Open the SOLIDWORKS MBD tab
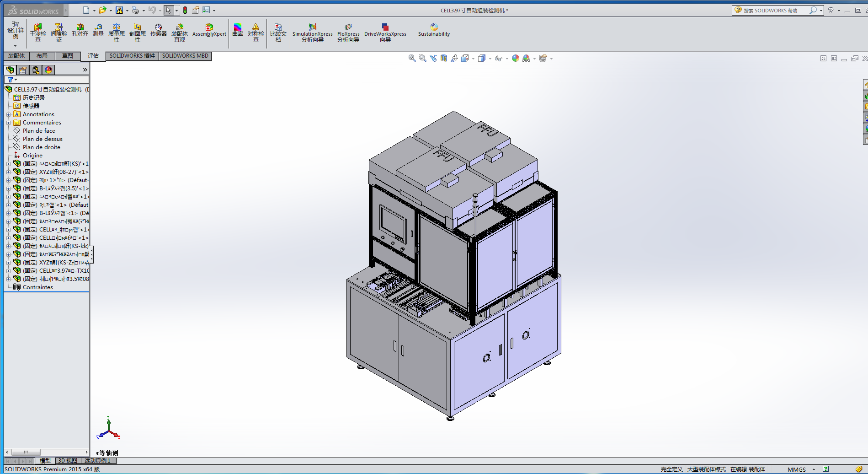 (185, 56)
